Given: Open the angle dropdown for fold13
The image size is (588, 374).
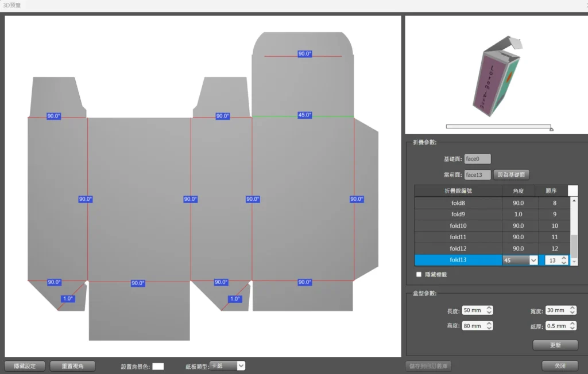Looking at the screenshot, I should click(533, 260).
